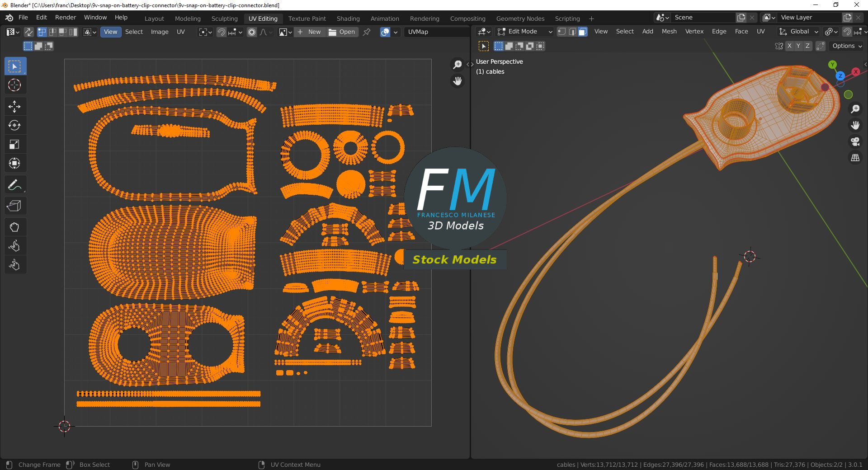Select the Grab sculpt tool
Image resolution: width=868 pixels, height=470 pixels.
tap(14, 227)
